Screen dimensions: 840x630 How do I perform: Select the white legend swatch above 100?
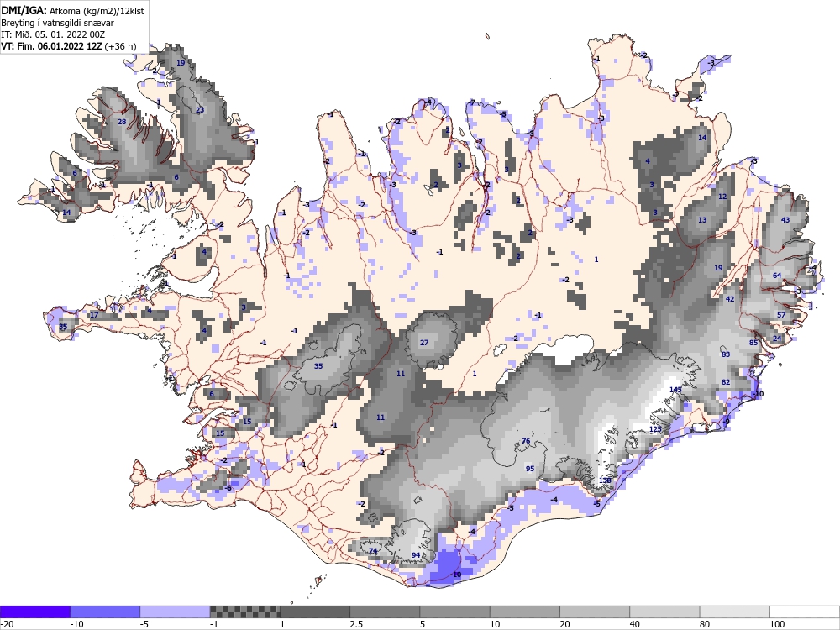coord(805,612)
